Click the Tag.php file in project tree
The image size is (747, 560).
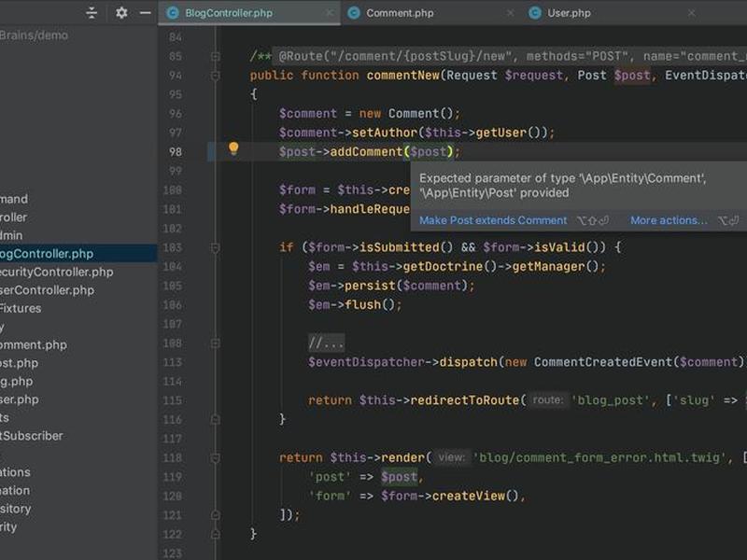pos(17,382)
